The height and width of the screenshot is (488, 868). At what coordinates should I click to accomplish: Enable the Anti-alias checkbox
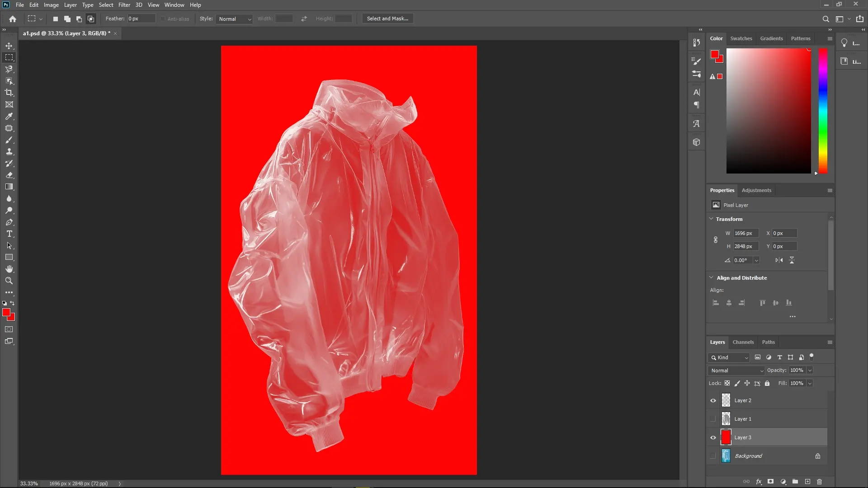click(x=162, y=19)
